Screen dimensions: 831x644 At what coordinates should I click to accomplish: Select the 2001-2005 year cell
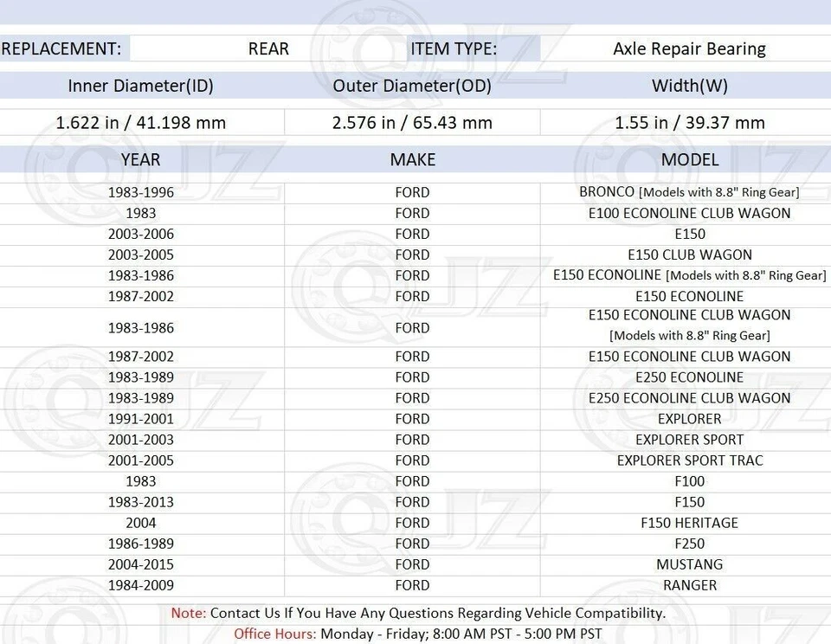141,460
